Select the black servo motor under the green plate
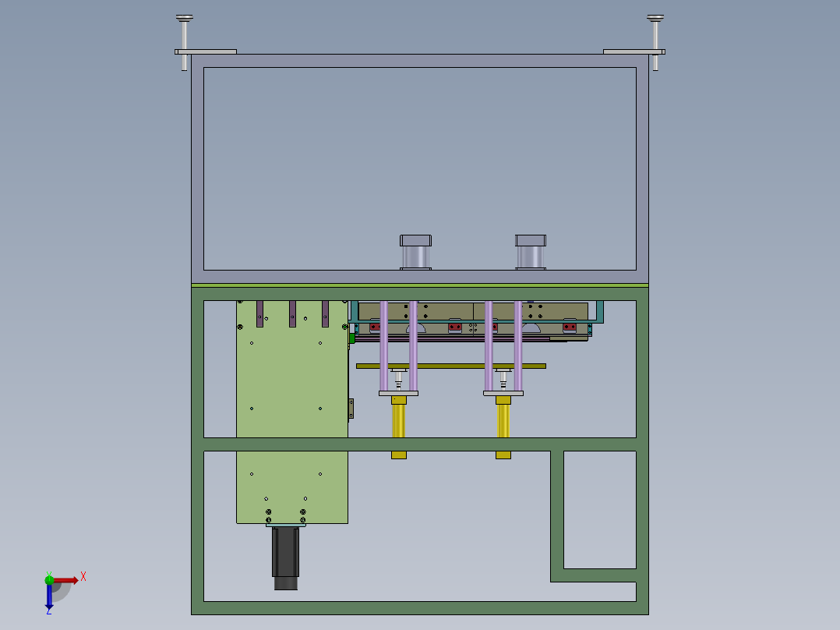This screenshot has width=840, height=630. (285, 558)
